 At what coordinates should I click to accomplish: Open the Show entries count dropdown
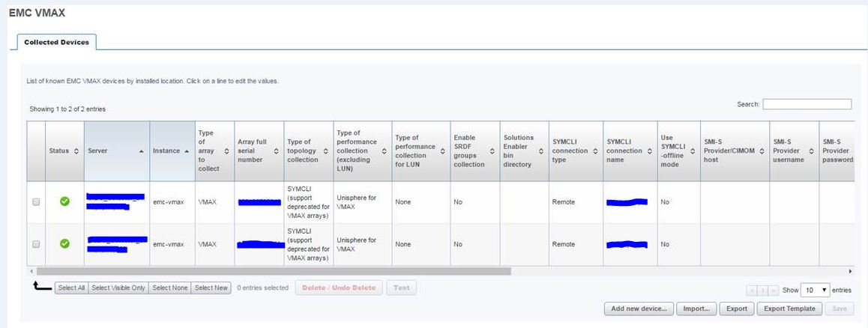tap(815, 290)
